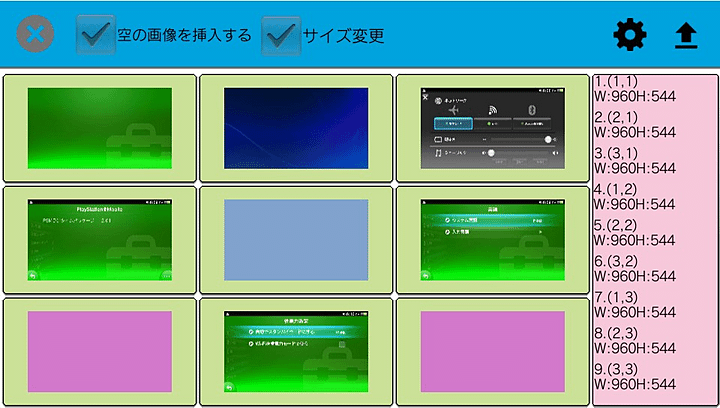The height and width of the screenshot is (408, 720).
Task: Click the bottom-right empty magenta cell
Action: click(x=492, y=352)
